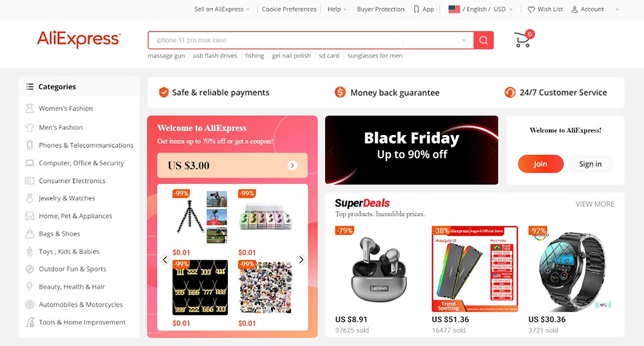
Task: Click the red search magnifier button
Action: pos(484,40)
